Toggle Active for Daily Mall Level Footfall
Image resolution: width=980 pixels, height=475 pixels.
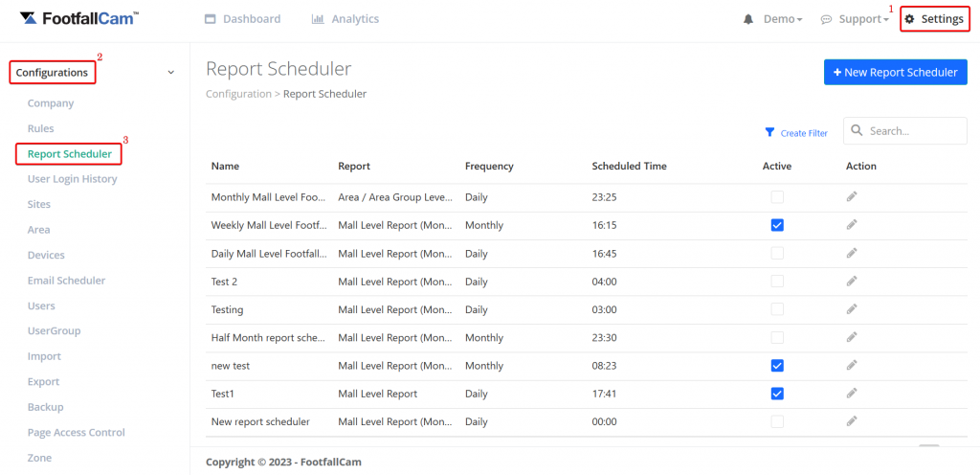[x=777, y=253]
